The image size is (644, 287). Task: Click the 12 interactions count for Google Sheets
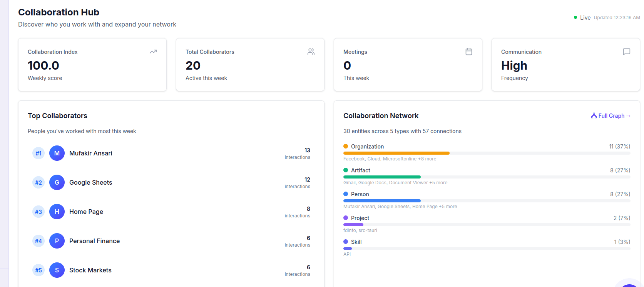tap(307, 180)
